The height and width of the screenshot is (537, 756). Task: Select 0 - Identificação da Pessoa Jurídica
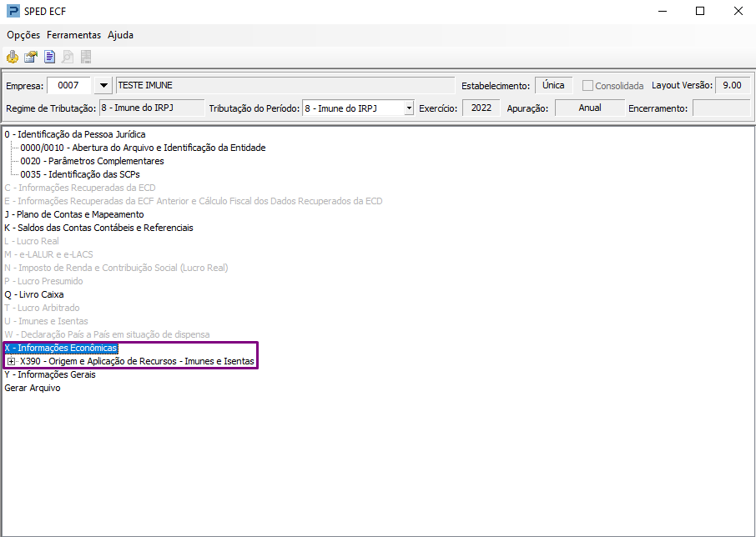75,134
